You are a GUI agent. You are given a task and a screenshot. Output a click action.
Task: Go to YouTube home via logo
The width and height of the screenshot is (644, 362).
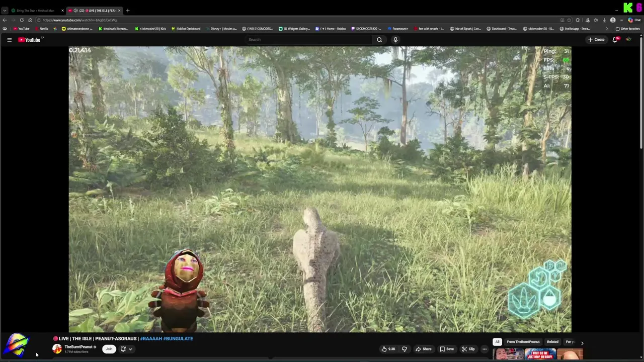(29, 40)
